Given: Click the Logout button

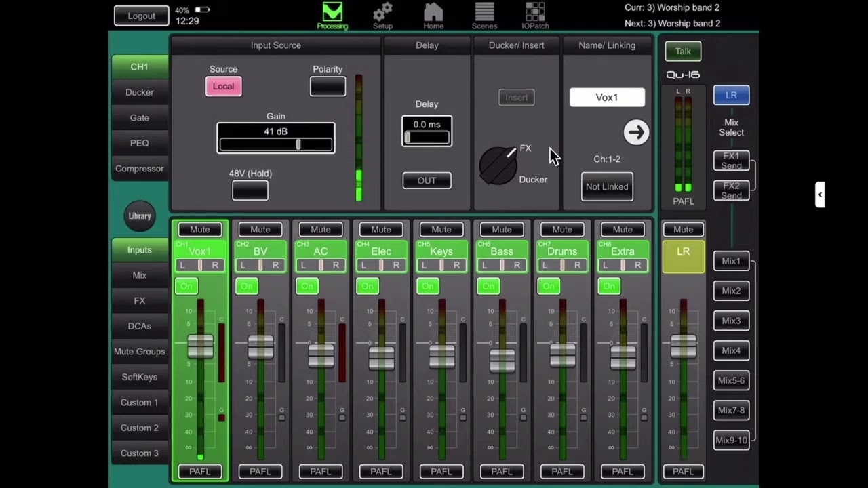Looking at the screenshot, I should tap(141, 16).
